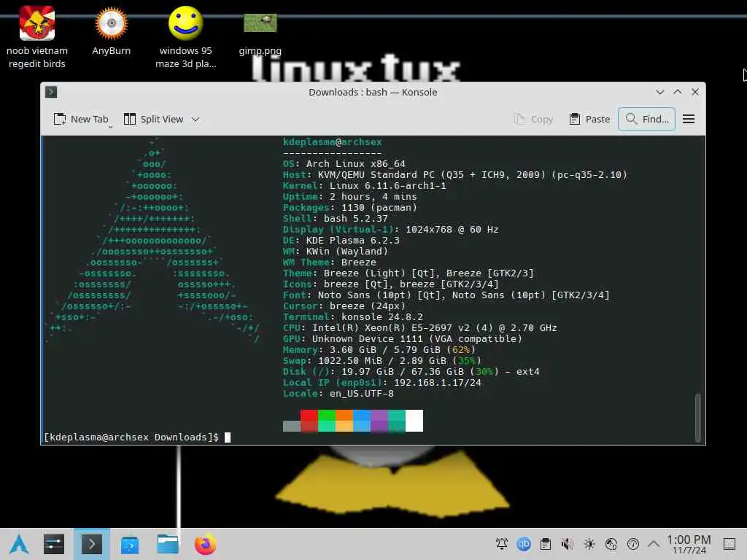The image size is (747, 560).
Task: Click the 'WM: KWin (Wayland)' line
Action: (x=335, y=252)
